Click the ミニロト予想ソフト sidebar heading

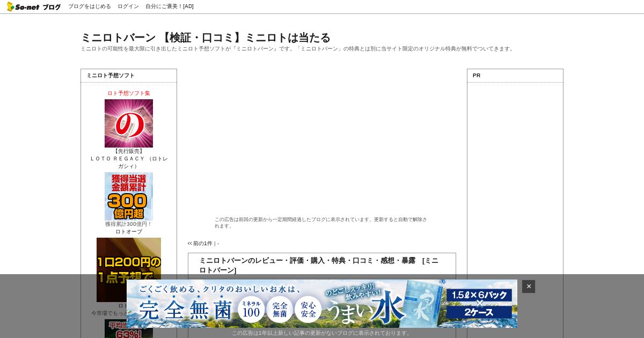tap(111, 76)
